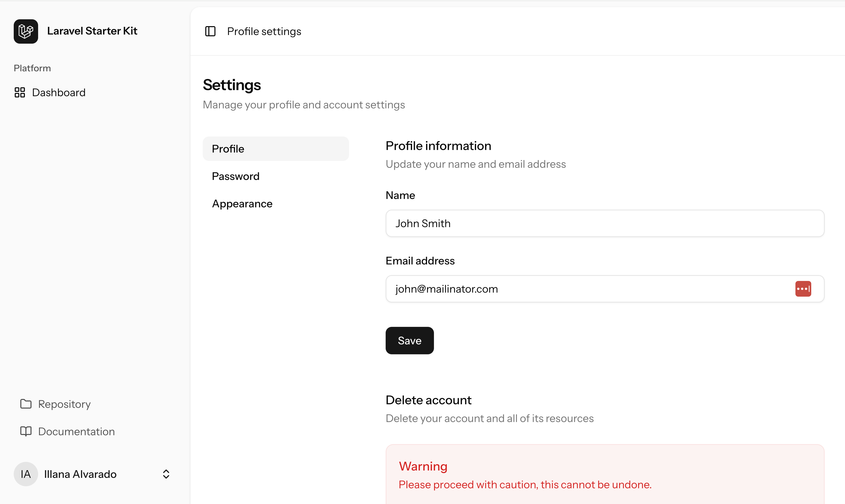Click the IA user avatar
This screenshot has width=845, height=504.
[26, 474]
